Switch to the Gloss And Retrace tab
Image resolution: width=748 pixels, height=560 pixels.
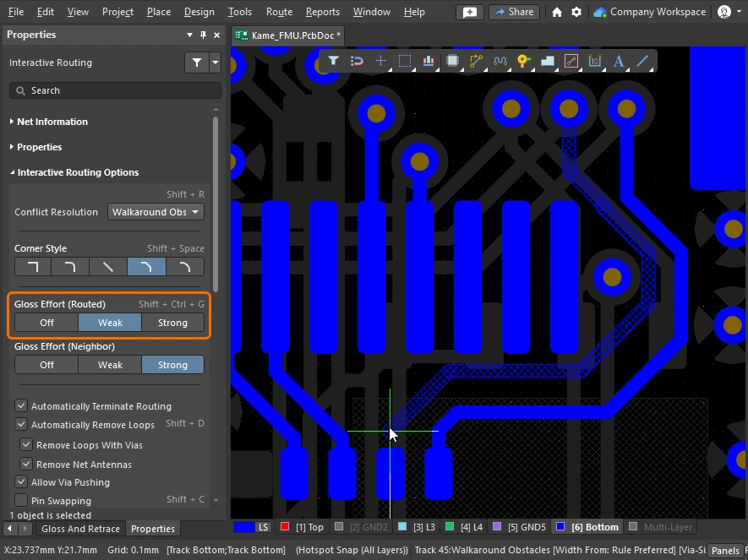pyautogui.click(x=80, y=529)
